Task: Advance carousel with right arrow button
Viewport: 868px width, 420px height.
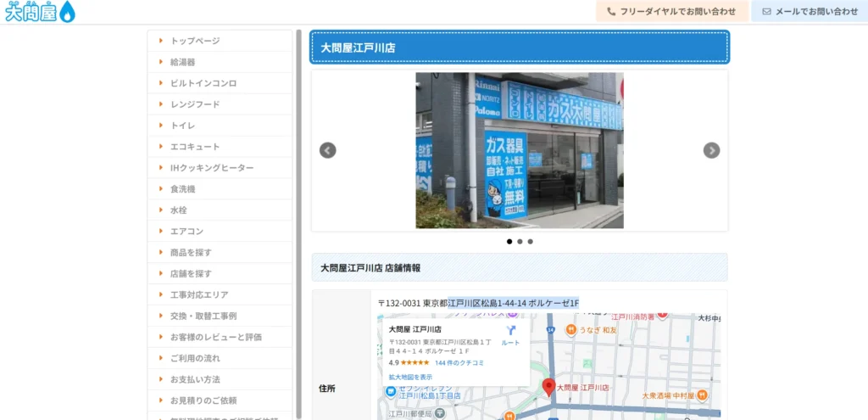Action: point(711,150)
